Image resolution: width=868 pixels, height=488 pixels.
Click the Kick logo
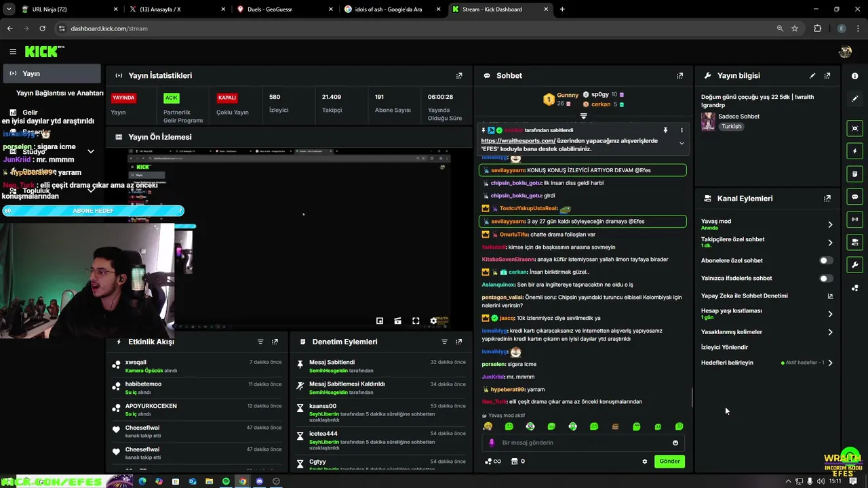(44, 52)
